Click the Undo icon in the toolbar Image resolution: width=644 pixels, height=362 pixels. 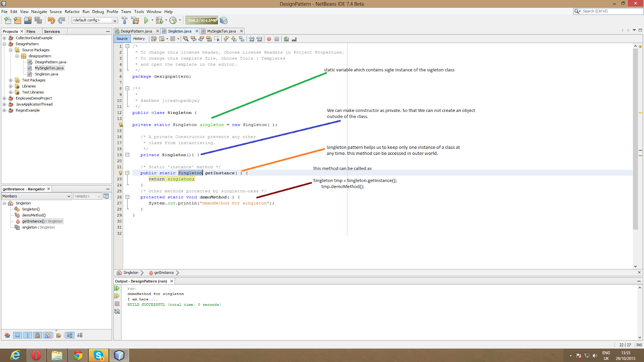point(50,19)
